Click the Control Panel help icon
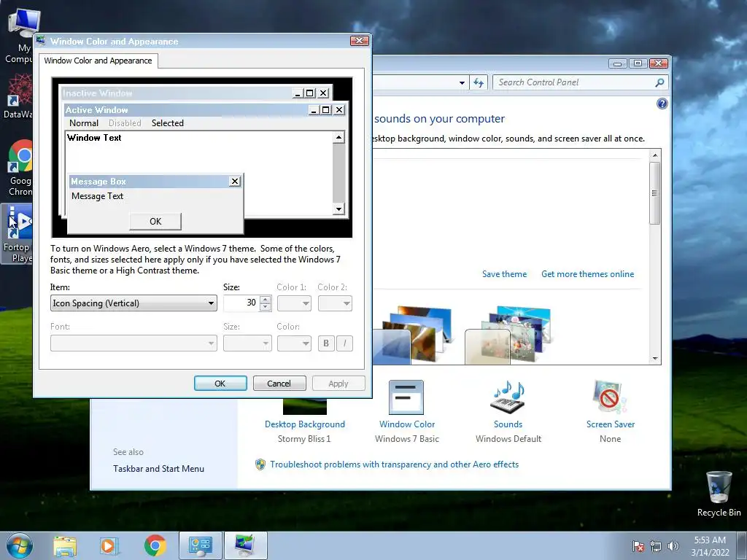The image size is (747, 560). point(662,104)
